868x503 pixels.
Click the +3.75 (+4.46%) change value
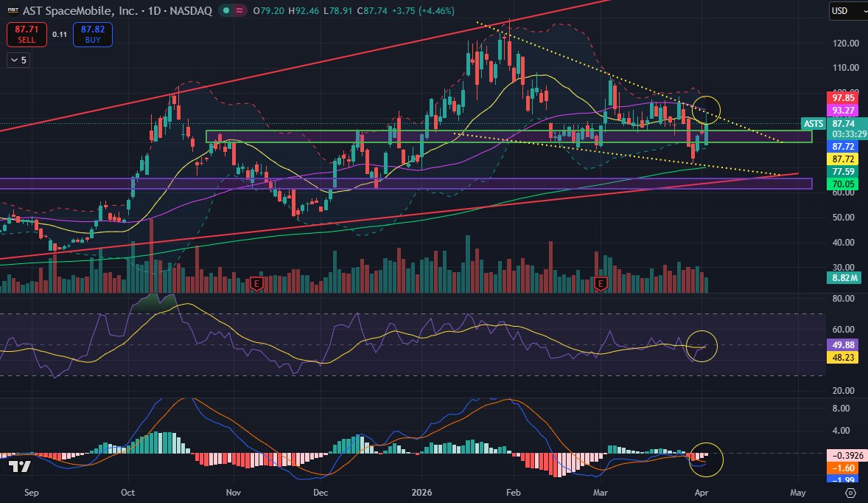[x=423, y=10]
